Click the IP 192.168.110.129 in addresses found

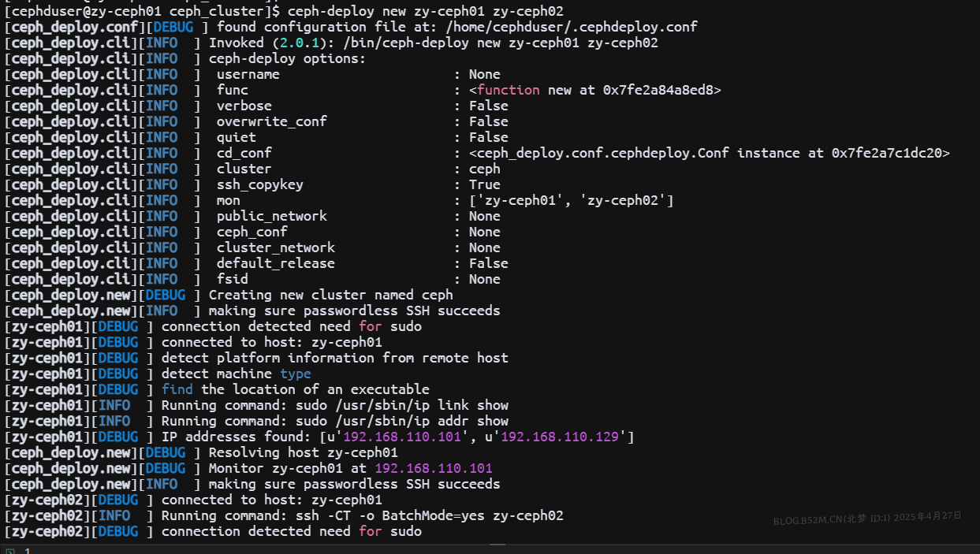point(560,437)
